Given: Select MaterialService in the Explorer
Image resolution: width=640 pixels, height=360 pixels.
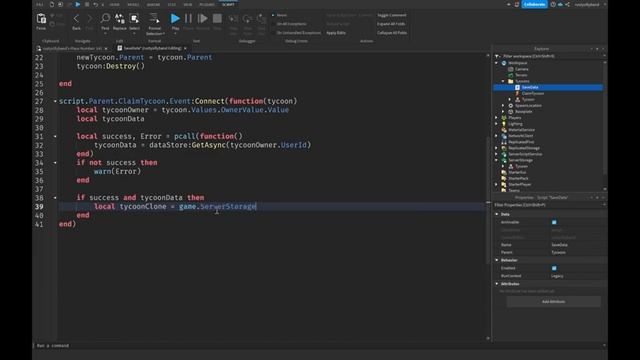Looking at the screenshot, I should 521,130.
